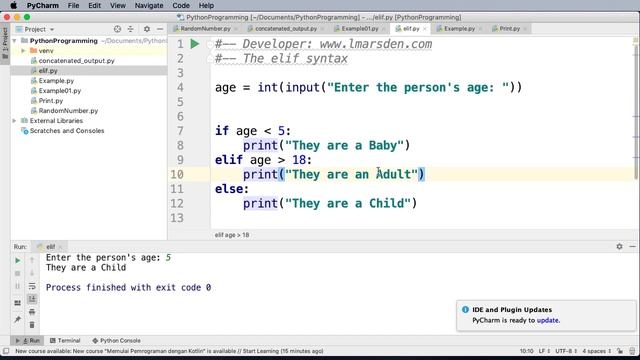The width and height of the screenshot is (640, 360).
Task: Open the Apple menu
Action: [x=13, y=5]
